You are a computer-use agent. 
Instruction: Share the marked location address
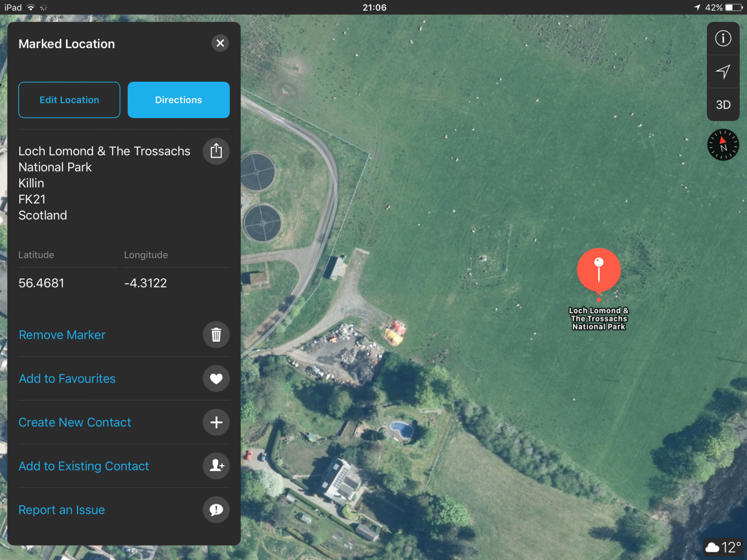pyautogui.click(x=216, y=151)
